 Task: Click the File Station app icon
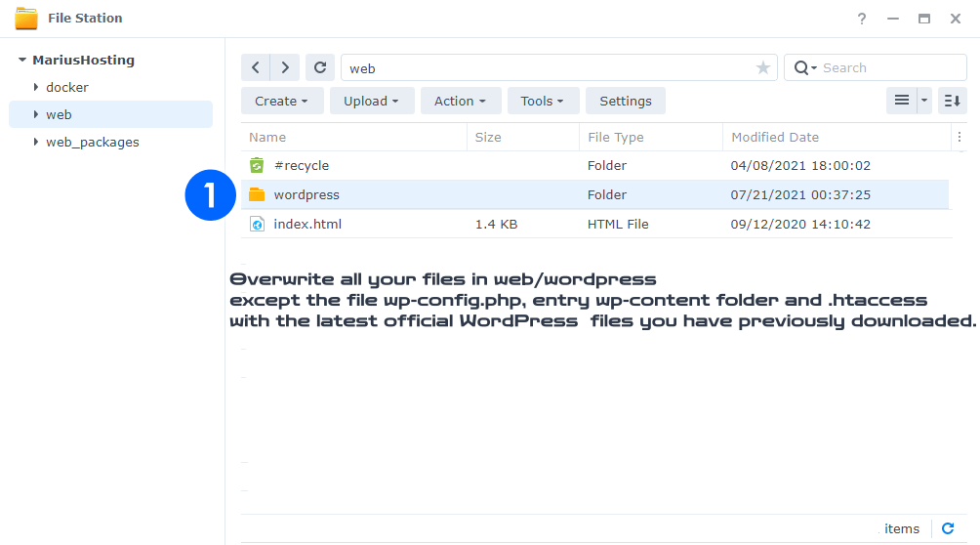[x=26, y=19]
